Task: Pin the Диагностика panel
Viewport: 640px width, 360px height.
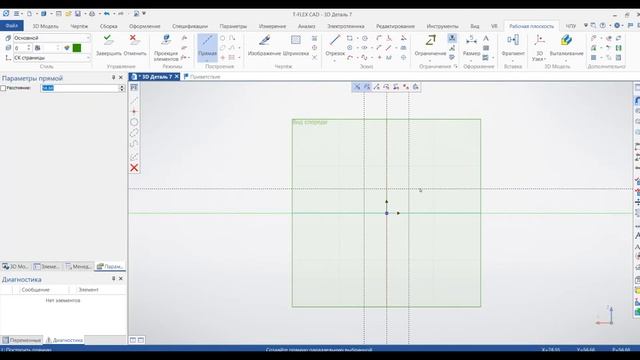Action: [x=113, y=279]
